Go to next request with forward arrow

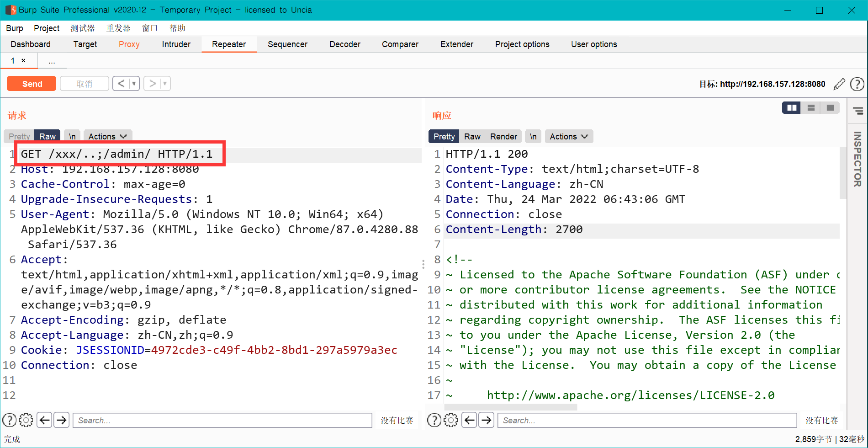coord(152,83)
